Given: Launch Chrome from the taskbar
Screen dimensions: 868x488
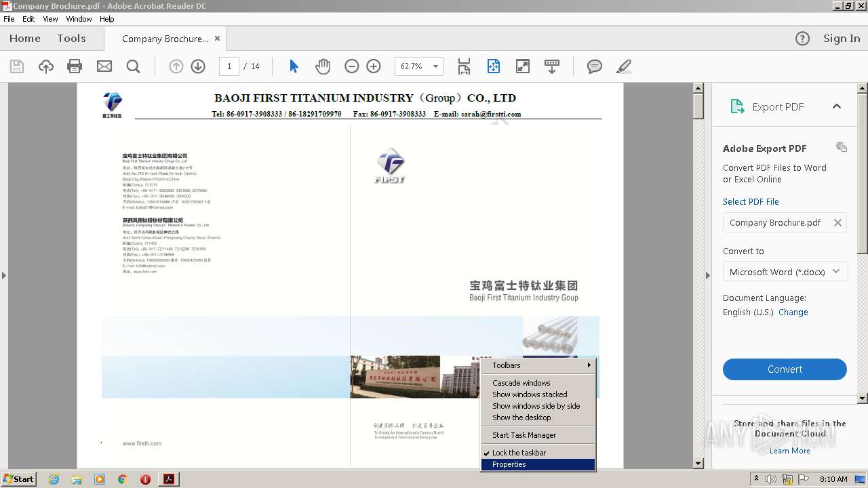Looking at the screenshot, I should 122,479.
